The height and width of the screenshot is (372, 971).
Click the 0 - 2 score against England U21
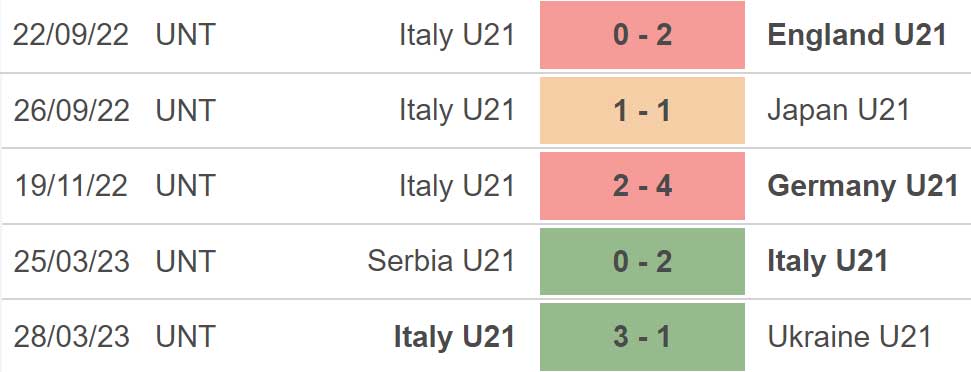[642, 35]
